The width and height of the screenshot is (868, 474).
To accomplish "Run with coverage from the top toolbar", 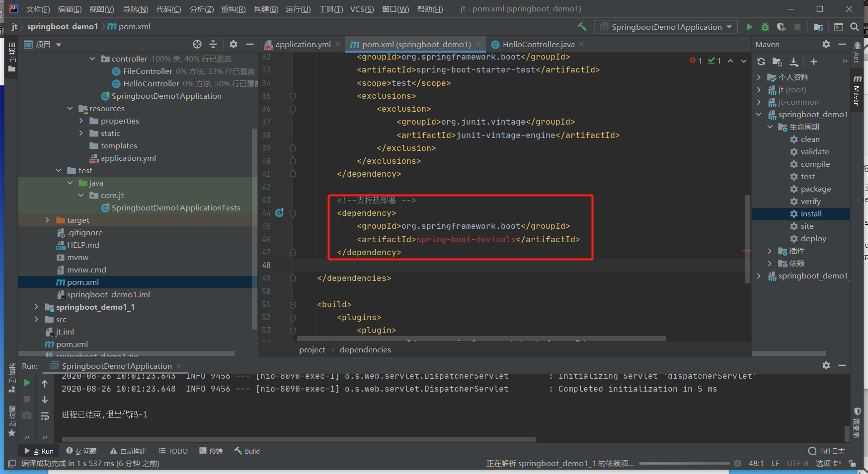I will (x=781, y=27).
